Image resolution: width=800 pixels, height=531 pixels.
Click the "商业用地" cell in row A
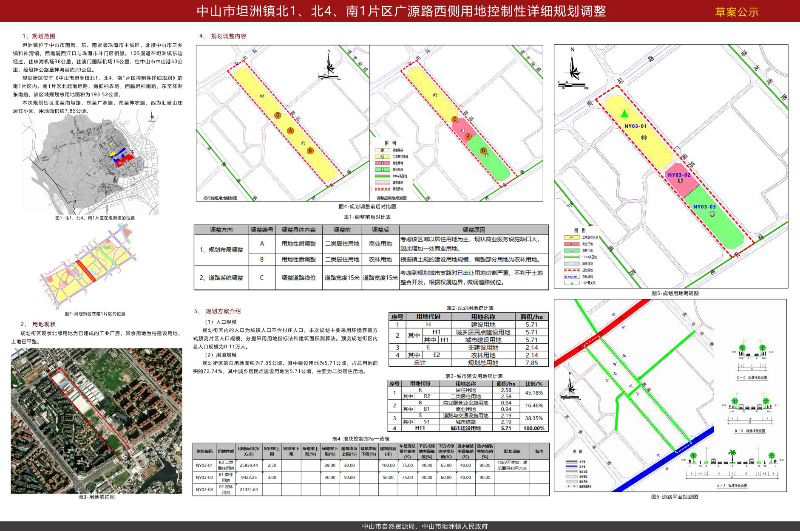pyautogui.click(x=380, y=244)
